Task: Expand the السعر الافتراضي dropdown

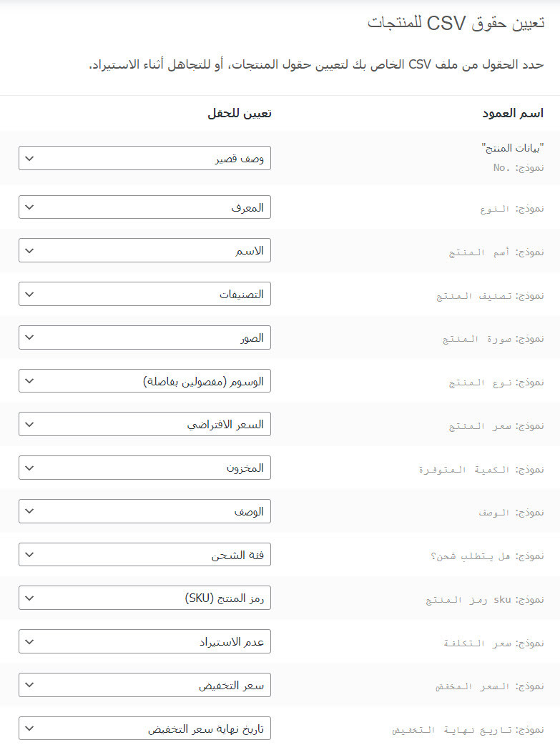Action: 144,425
